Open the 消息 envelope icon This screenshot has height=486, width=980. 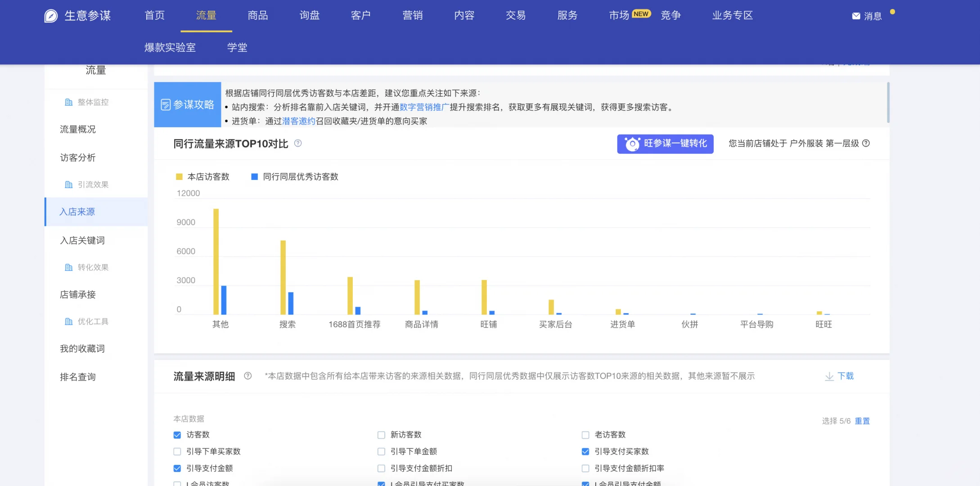pyautogui.click(x=856, y=16)
